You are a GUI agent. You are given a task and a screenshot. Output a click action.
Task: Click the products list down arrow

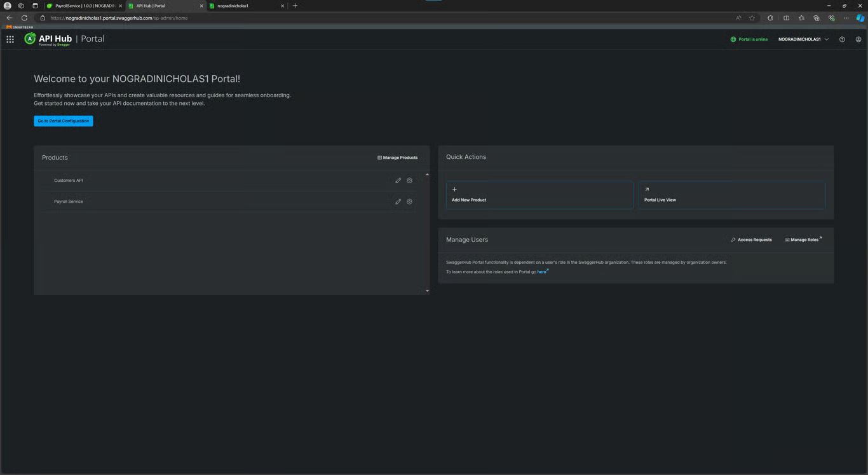click(x=427, y=291)
